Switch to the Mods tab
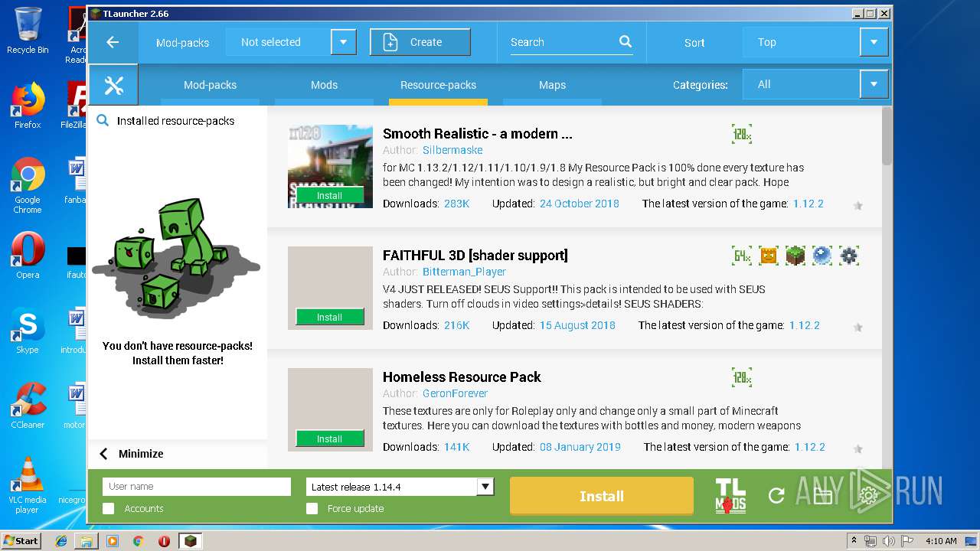The image size is (980, 551). point(324,85)
